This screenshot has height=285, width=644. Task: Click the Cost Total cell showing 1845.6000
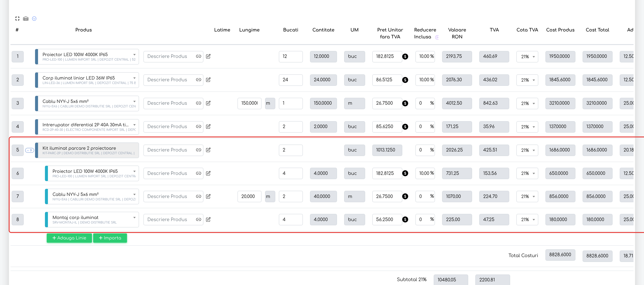597,80
